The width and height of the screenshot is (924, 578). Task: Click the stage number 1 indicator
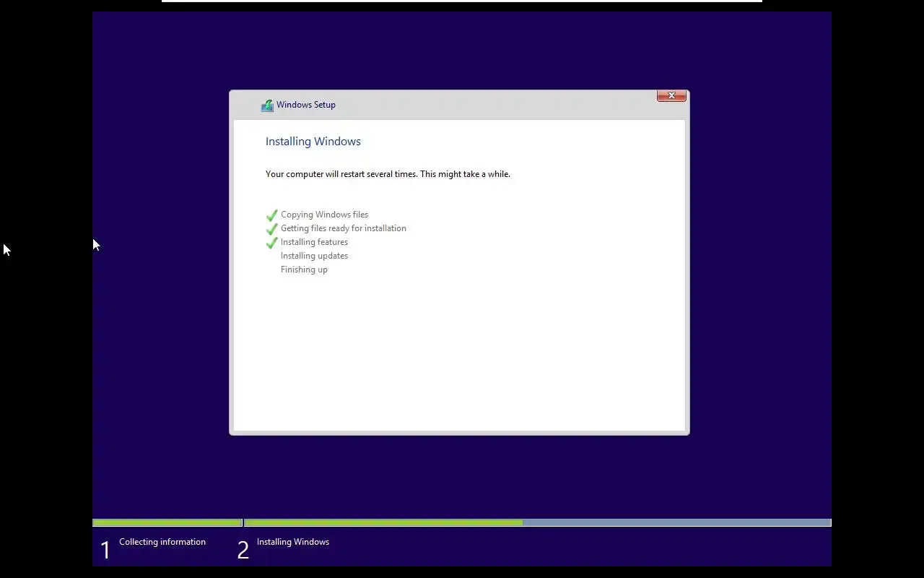[105, 551]
